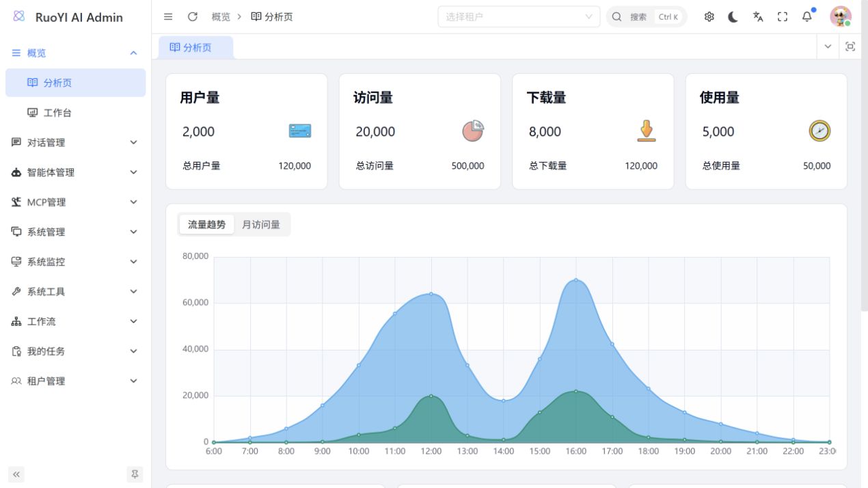Click the search magnifier icon
The image size is (868, 488).
click(x=616, y=16)
